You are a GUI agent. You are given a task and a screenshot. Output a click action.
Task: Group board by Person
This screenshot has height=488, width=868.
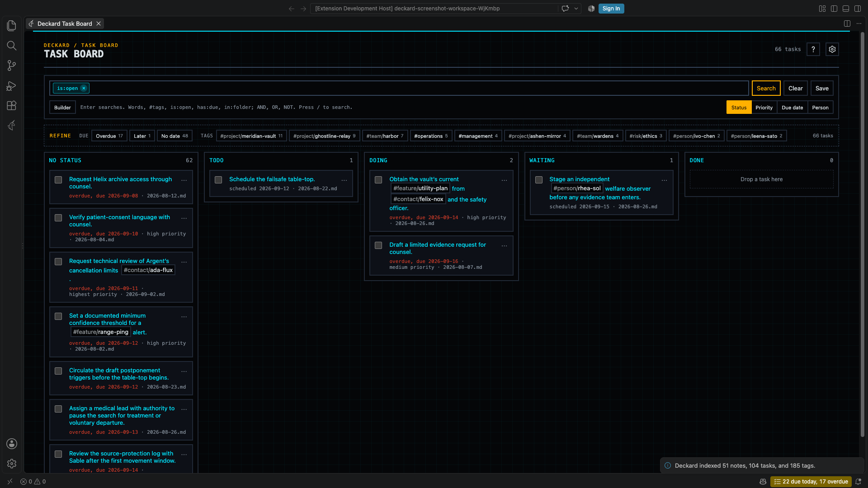[820, 108]
